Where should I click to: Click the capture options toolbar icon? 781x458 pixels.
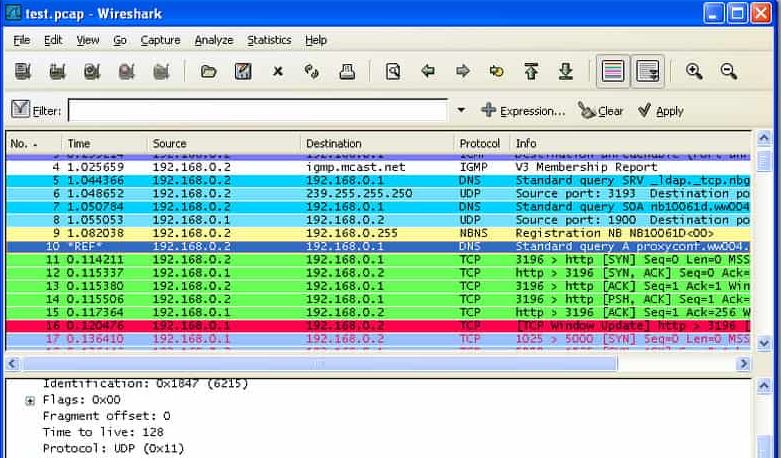pyautogui.click(x=57, y=72)
